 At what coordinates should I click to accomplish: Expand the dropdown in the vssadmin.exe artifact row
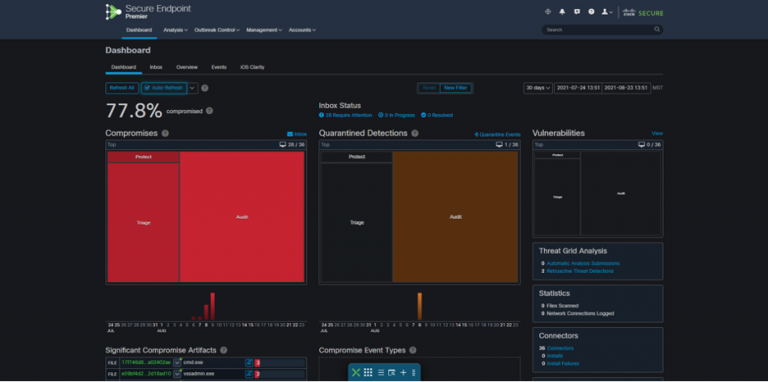point(177,374)
